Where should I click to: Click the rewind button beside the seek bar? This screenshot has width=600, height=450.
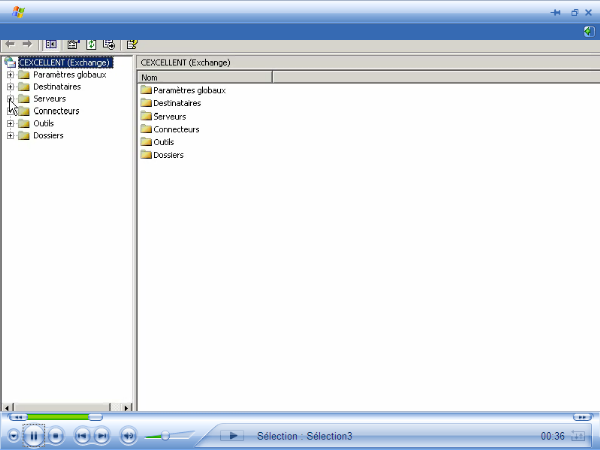coord(18,417)
